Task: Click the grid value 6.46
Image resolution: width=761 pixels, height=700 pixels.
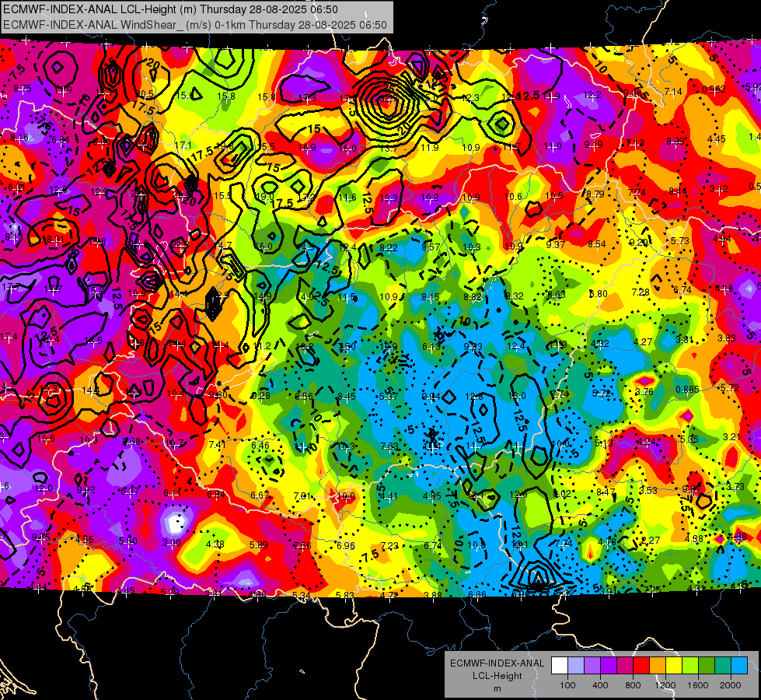Action: click(260, 446)
